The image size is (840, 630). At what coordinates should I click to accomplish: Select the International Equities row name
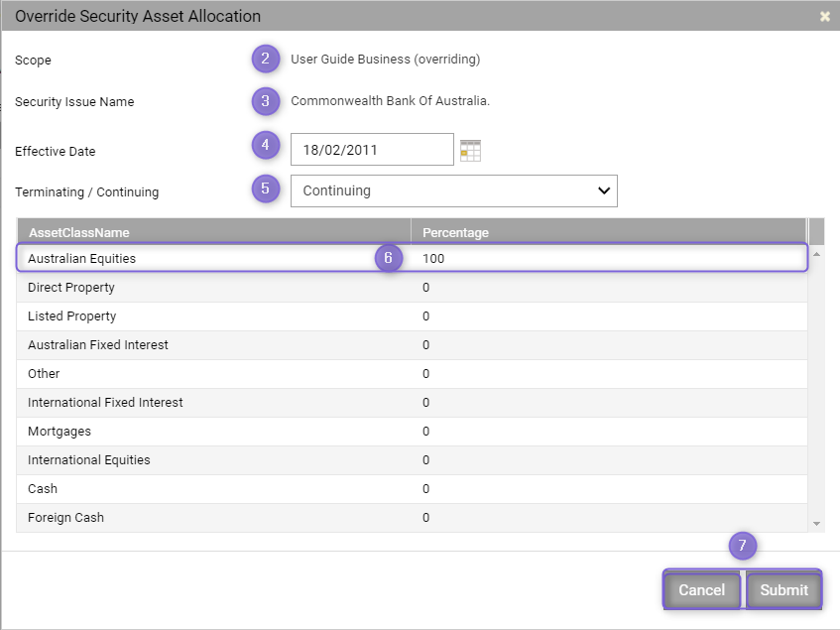pyautogui.click(x=89, y=459)
